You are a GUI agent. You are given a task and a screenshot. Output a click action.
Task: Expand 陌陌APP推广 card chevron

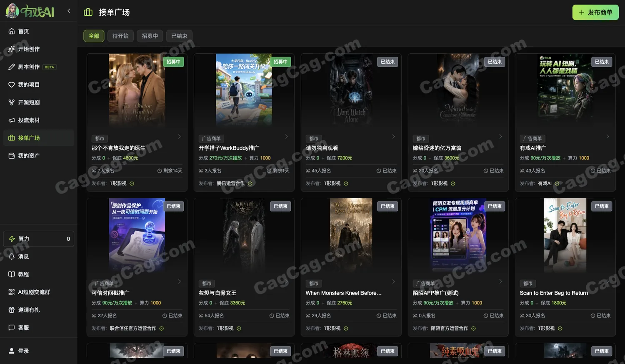[x=501, y=282]
